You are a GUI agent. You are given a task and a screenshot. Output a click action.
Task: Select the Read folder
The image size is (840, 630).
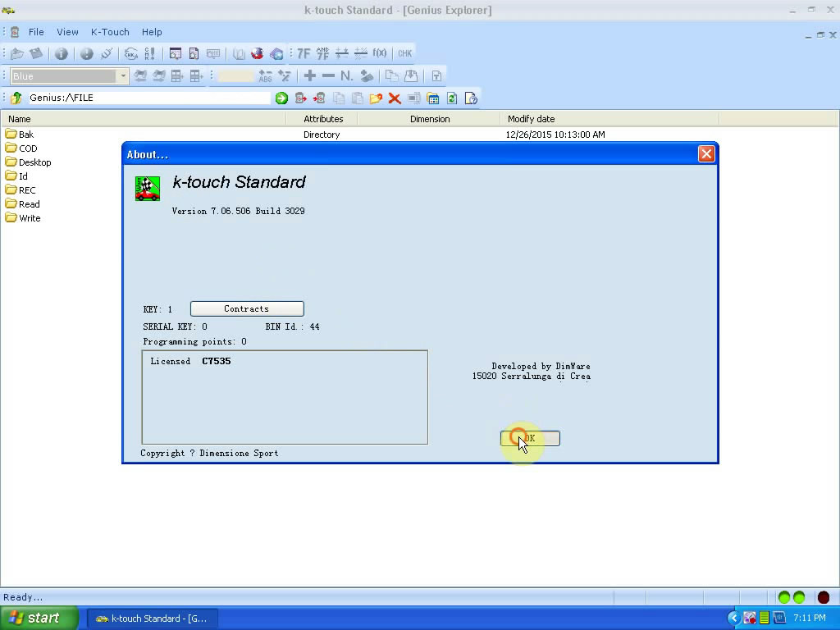tap(22, 204)
